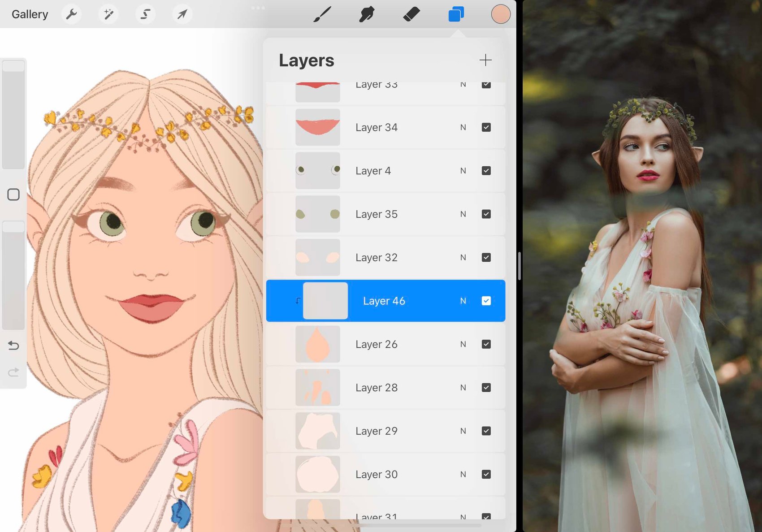Disable visibility of Layer 29
This screenshot has height=532, width=762.
click(x=486, y=431)
